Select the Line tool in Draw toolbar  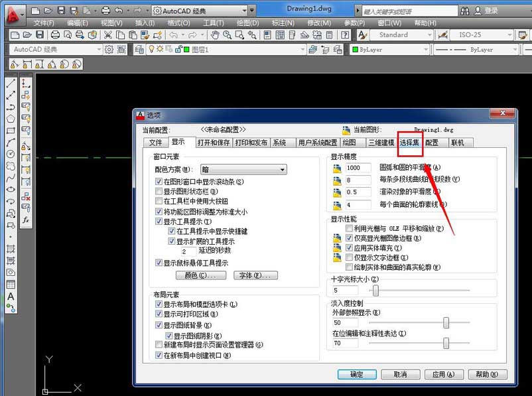[x=9, y=82]
